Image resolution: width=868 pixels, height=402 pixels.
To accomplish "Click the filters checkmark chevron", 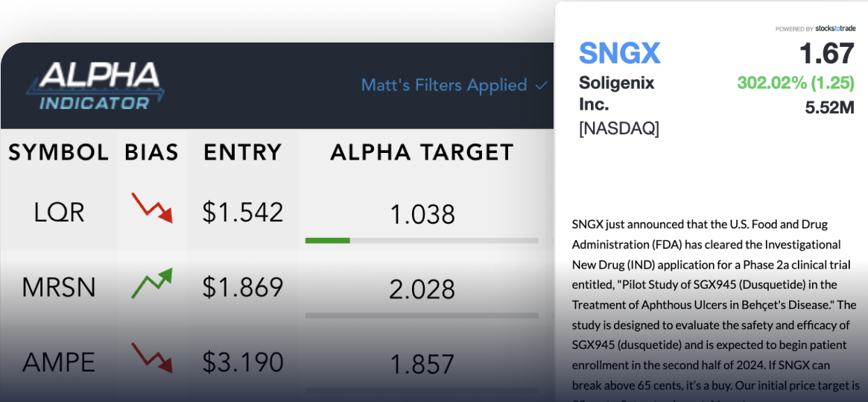I will tap(542, 86).
